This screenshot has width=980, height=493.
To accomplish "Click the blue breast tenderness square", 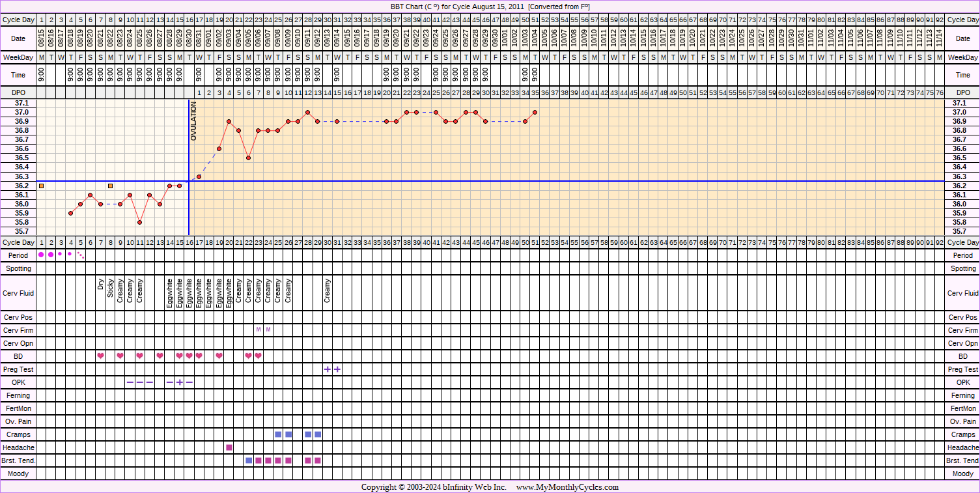I will point(249,460).
